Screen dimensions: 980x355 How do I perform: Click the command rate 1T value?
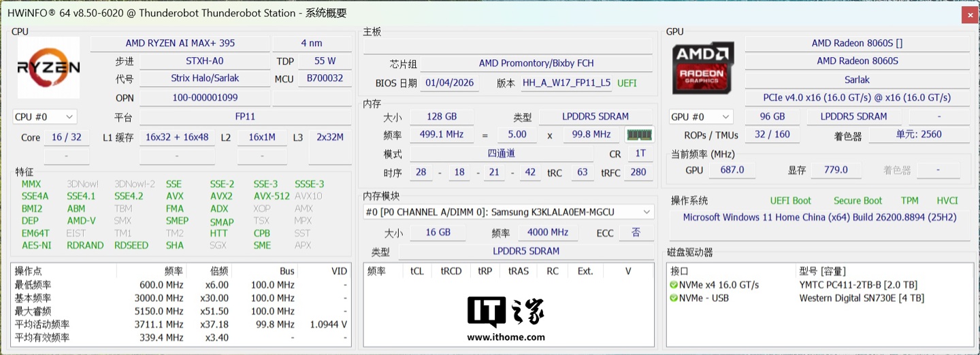[x=640, y=154]
